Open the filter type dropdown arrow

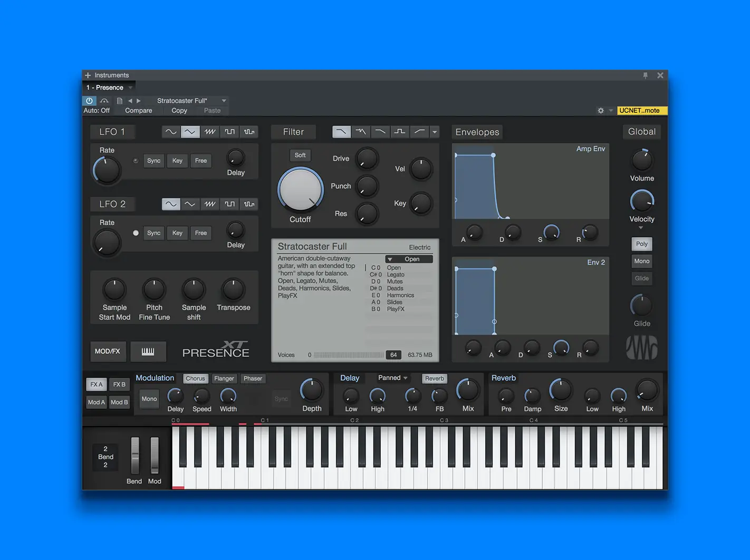click(435, 132)
